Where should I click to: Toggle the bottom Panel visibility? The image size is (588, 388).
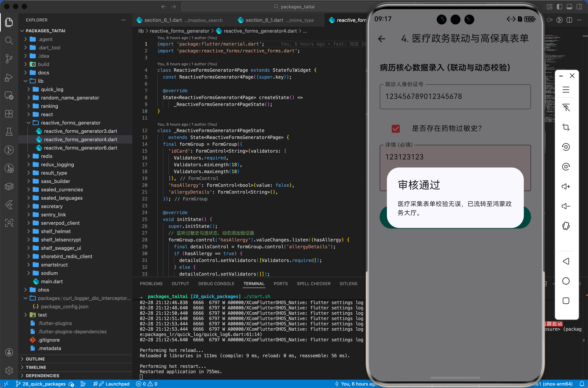click(569, 7)
